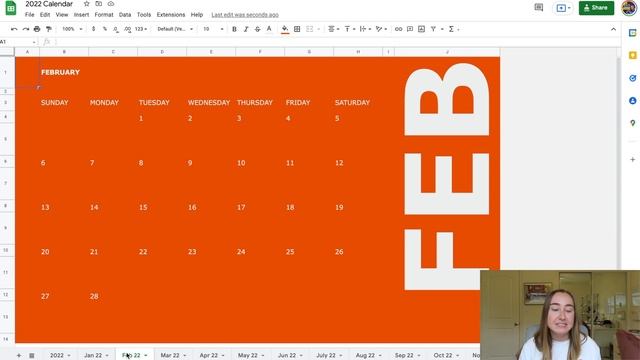Open text rotation options
This screenshot has width=640, height=360.
coord(381,29)
